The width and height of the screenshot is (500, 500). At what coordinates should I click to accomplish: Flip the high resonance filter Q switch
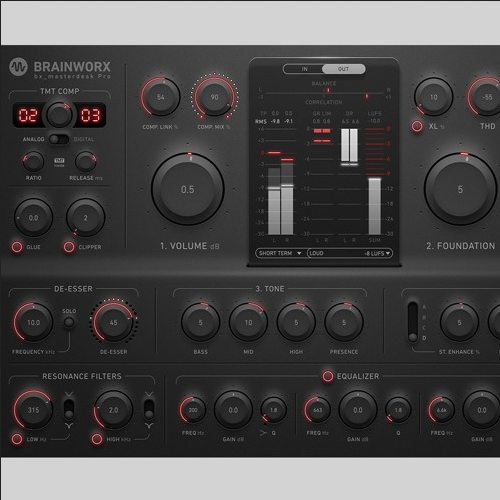click(x=149, y=410)
